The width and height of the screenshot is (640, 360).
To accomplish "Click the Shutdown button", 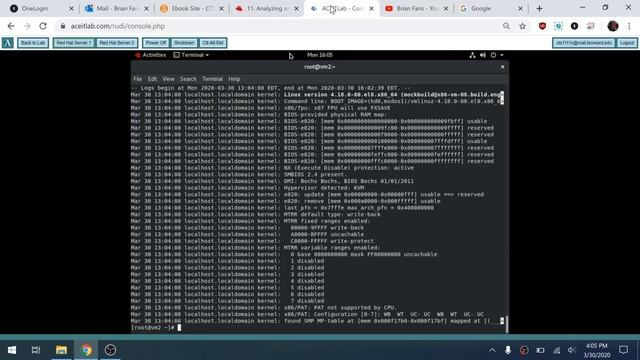I will [x=184, y=43].
